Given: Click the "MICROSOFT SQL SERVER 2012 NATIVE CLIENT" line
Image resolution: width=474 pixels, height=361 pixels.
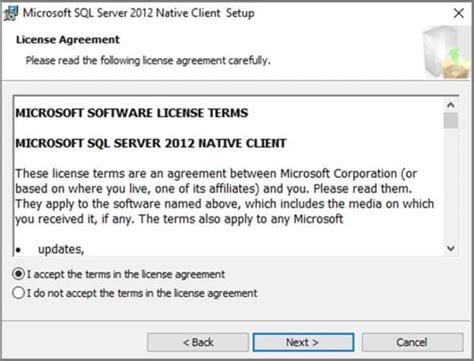Looking at the screenshot, I should [x=151, y=143].
